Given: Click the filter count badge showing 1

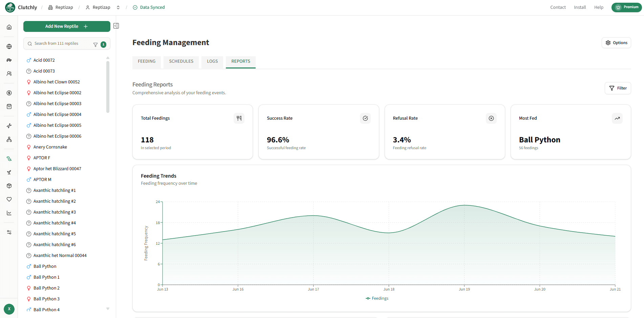Looking at the screenshot, I should 104,44.
